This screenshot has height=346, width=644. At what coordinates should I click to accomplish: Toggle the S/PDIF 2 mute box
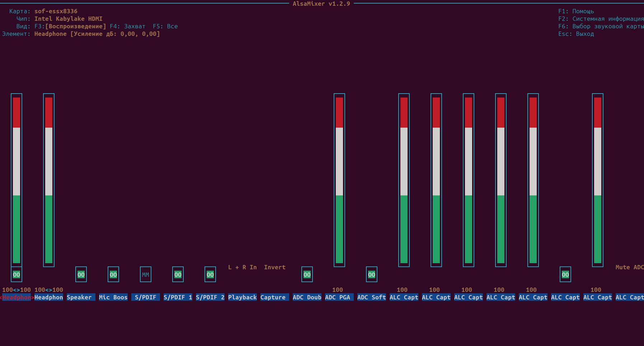[x=210, y=275]
